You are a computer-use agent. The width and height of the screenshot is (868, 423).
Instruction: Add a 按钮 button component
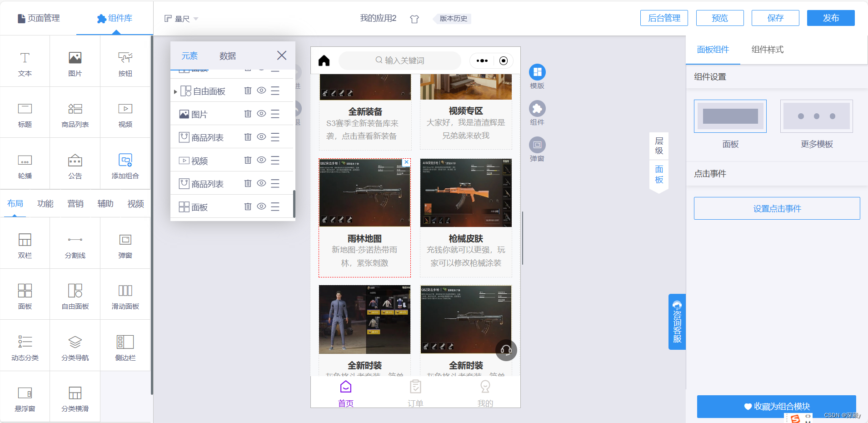click(125, 64)
